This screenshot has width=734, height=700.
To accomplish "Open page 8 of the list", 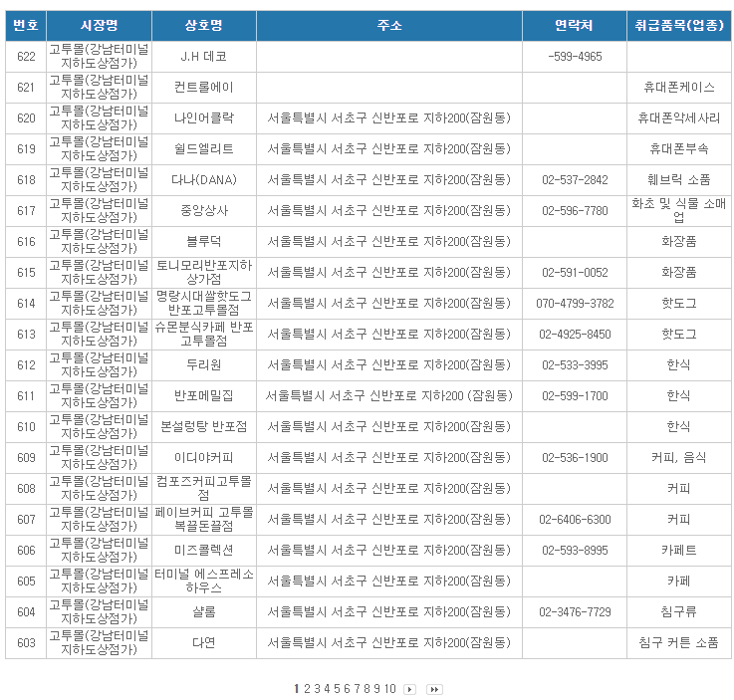I will (x=367, y=689).
